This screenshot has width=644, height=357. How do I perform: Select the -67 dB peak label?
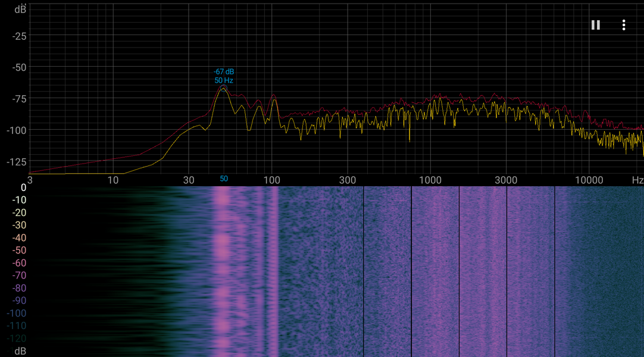tap(224, 72)
